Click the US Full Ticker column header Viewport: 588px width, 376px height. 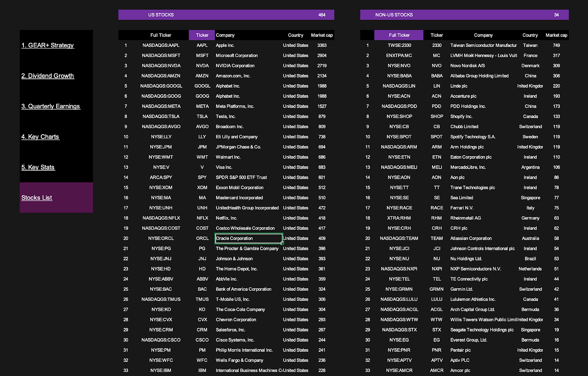coord(161,35)
